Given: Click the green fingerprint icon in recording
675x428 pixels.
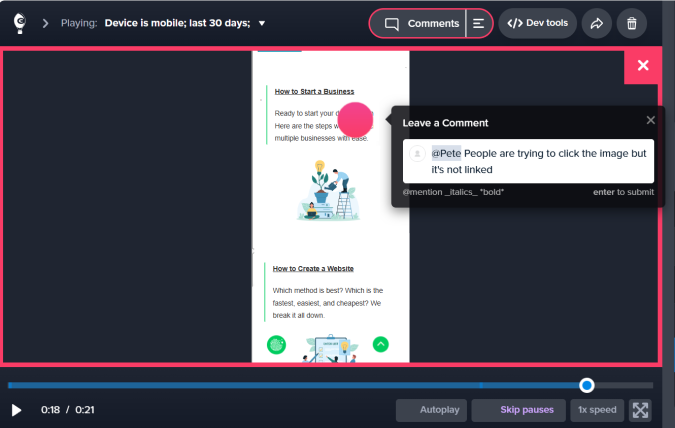Looking at the screenshot, I should [x=277, y=345].
